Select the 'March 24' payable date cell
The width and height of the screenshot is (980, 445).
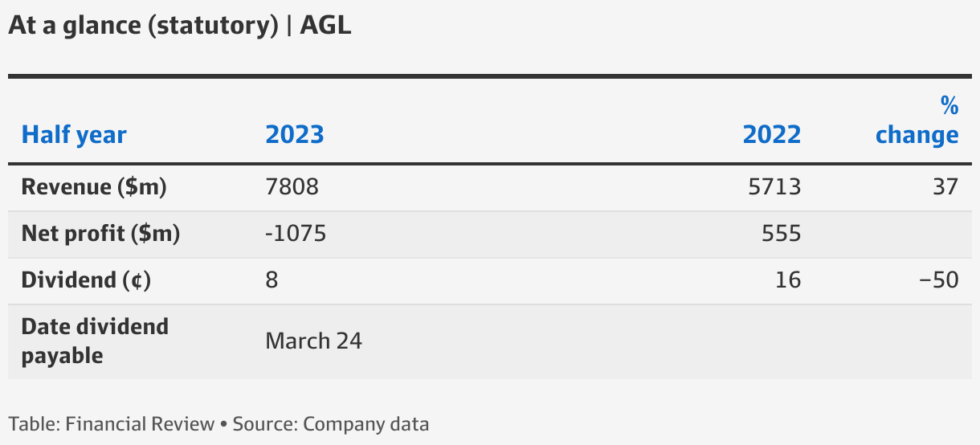(314, 341)
